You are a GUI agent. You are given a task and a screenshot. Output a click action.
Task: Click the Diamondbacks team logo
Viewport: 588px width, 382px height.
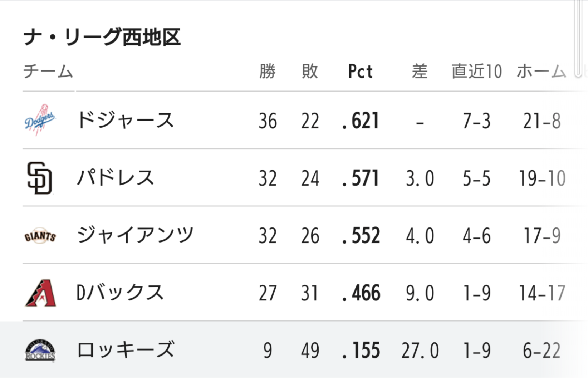click(x=40, y=293)
